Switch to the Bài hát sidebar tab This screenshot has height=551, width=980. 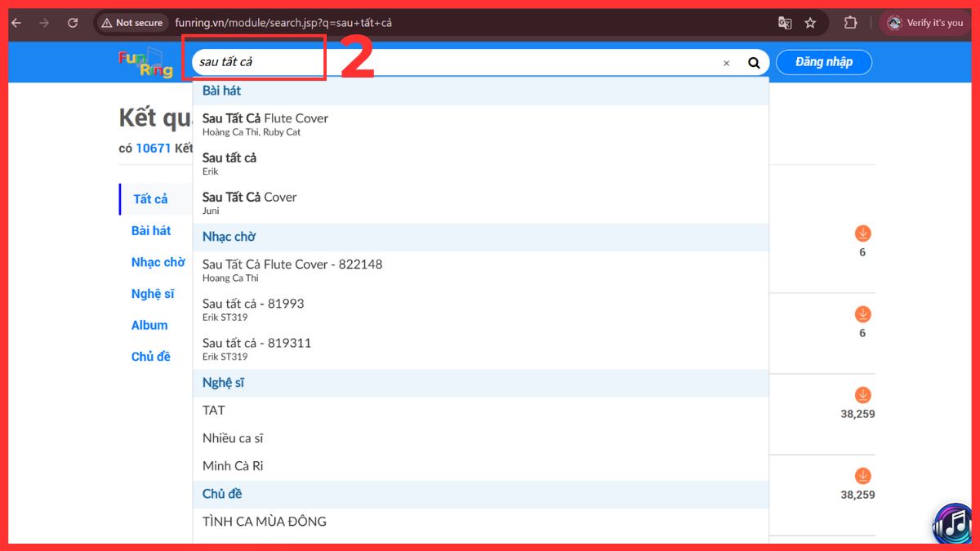click(x=151, y=231)
